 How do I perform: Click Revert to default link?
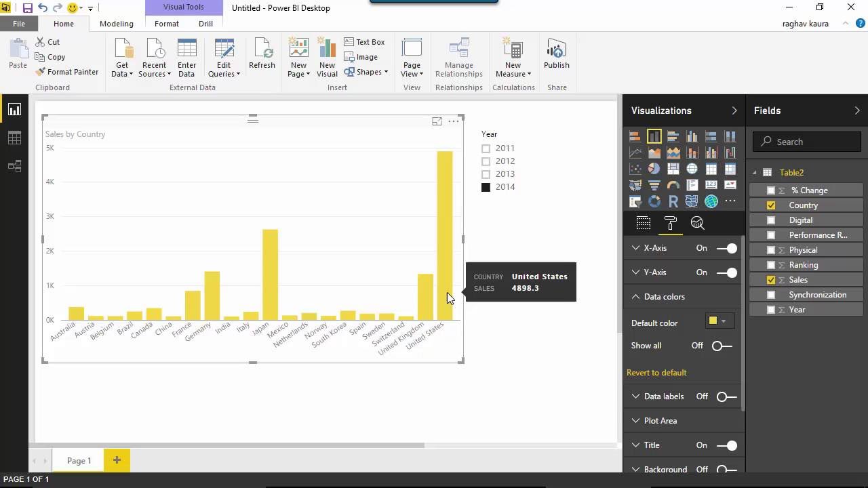pos(656,373)
